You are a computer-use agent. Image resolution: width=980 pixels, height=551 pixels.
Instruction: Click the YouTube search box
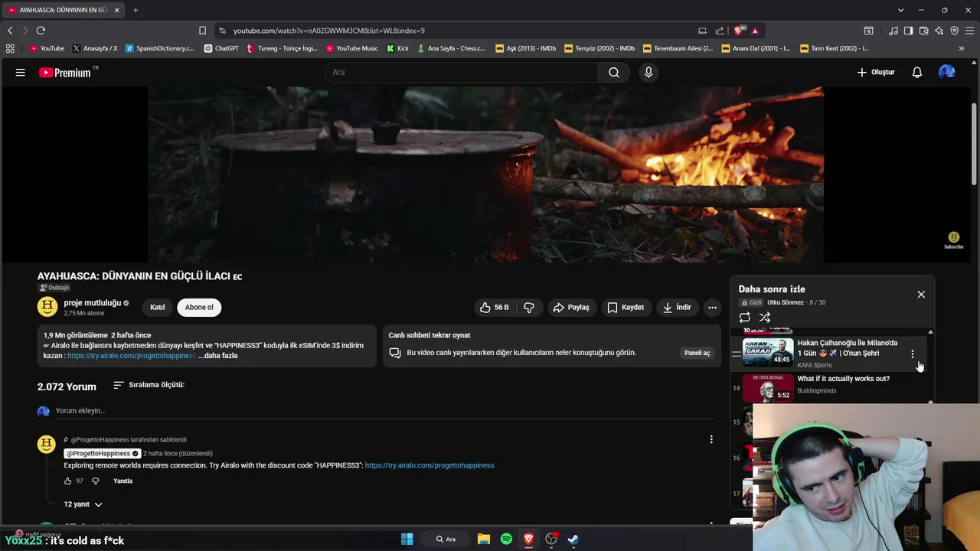point(461,72)
